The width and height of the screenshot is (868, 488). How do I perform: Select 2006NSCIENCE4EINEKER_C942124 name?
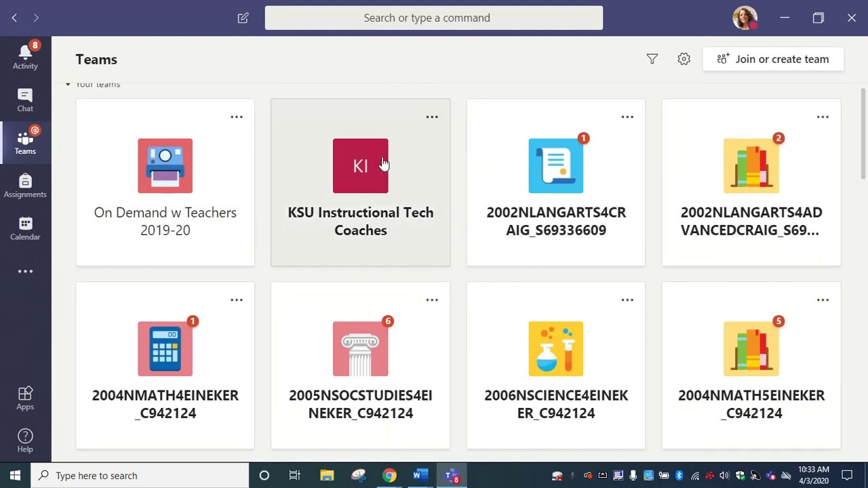(555, 404)
